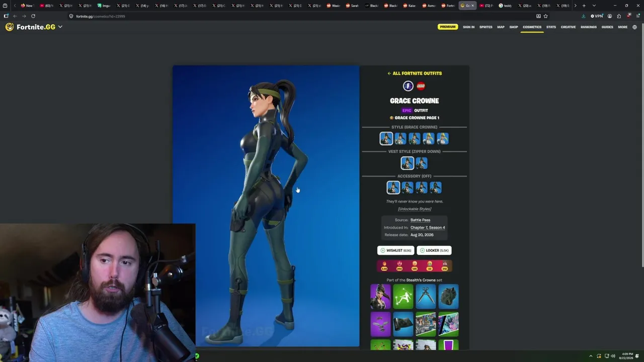Go to the Shop section
This screenshot has height=362, width=644.
pos(514,27)
